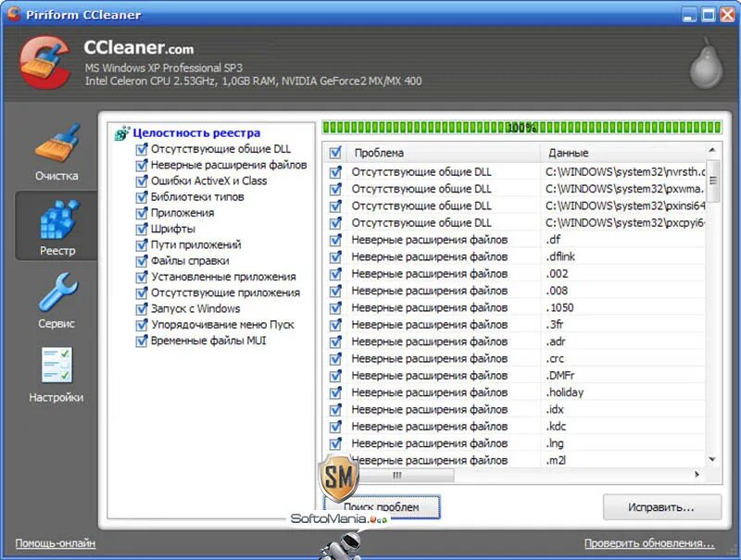Maximize the CCleaner window
Image resolution: width=741 pixels, height=560 pixels.
click(709, 15)
